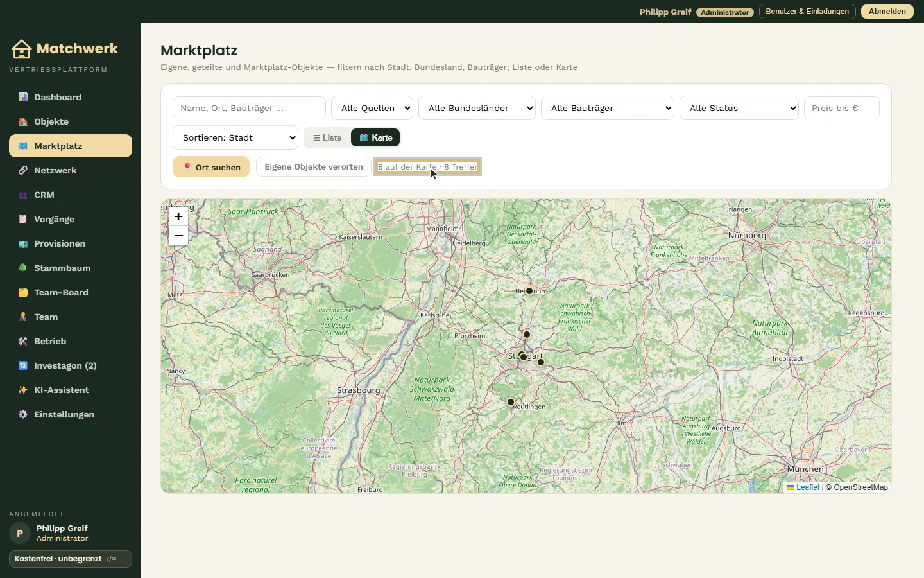Click the Matchwerk house logo icon
The width and height of the screenshot is (924, 578).
coord(21,49)
